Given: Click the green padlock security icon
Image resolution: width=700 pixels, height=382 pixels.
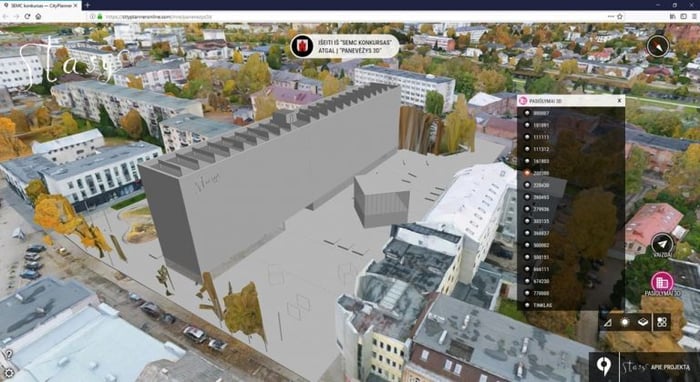Looking at the screenshot, I should [100, 17].
